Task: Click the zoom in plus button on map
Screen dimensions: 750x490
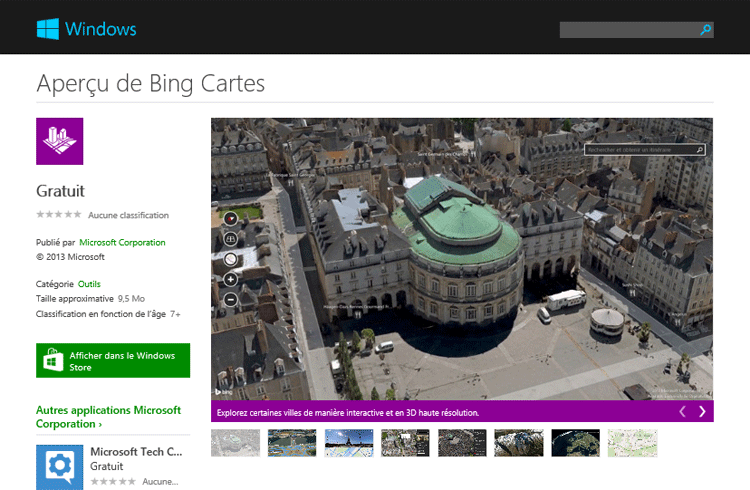Action: click(x=231, y=279)
